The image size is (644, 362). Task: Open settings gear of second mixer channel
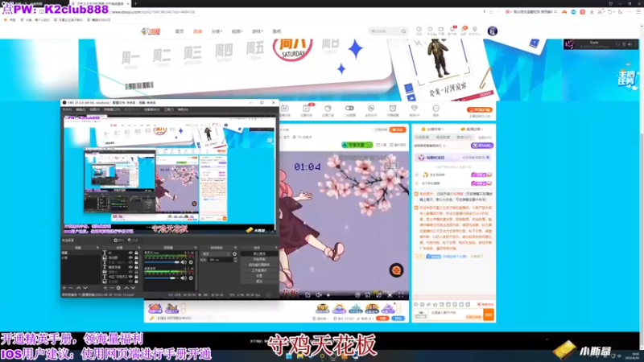191,278
